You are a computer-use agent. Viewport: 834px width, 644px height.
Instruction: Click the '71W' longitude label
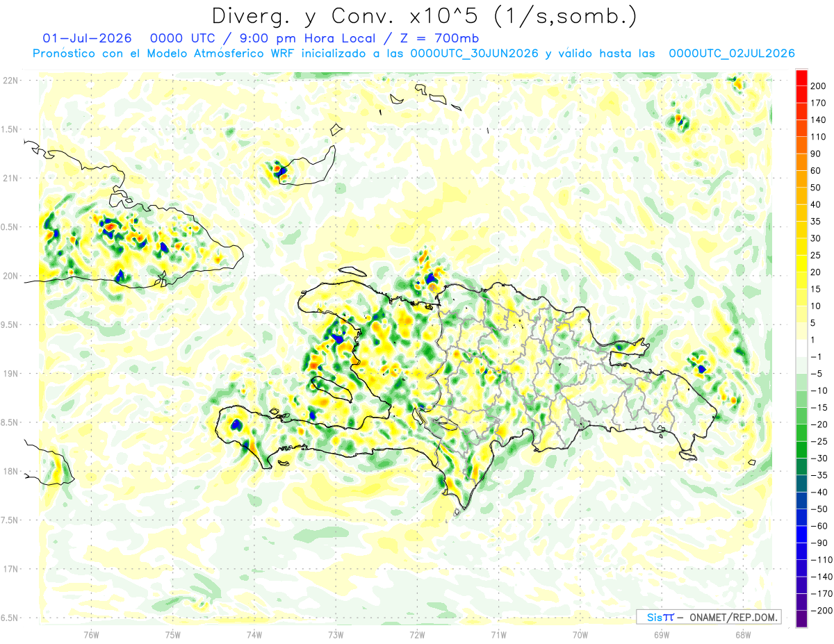click(498, 635)
